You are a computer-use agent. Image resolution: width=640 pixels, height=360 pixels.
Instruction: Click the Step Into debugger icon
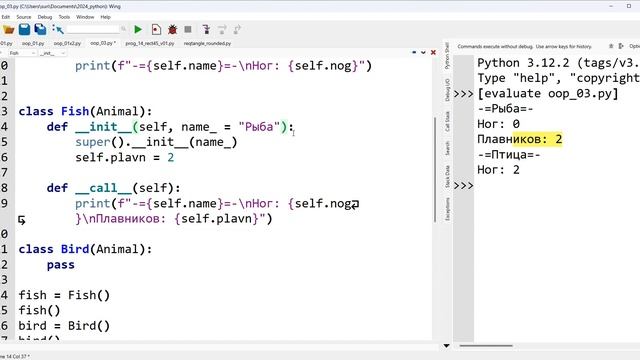click(206, 29)
